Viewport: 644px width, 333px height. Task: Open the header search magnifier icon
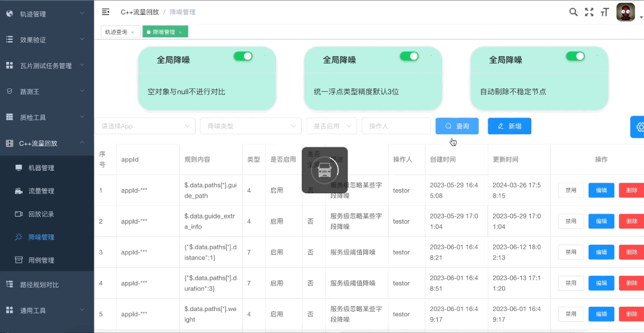574,12
